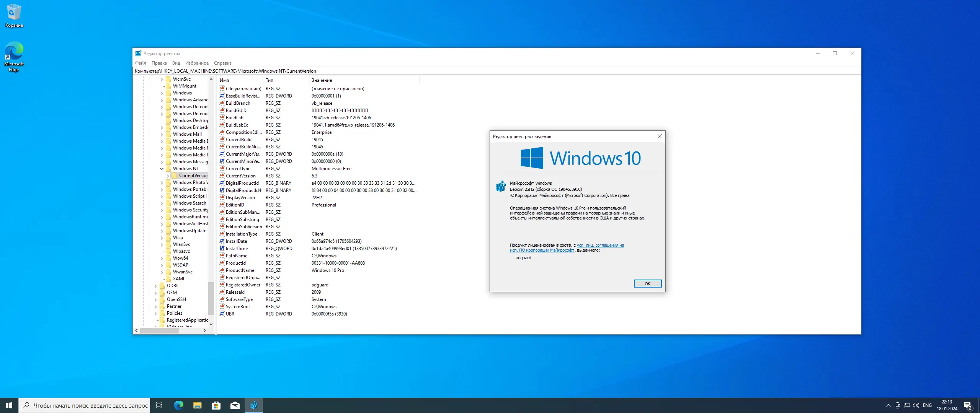Viewport: 980px width, 413px height.
Task: Expand the ODBC registry key
Action: pyautogui.click(x=156, y=286)
